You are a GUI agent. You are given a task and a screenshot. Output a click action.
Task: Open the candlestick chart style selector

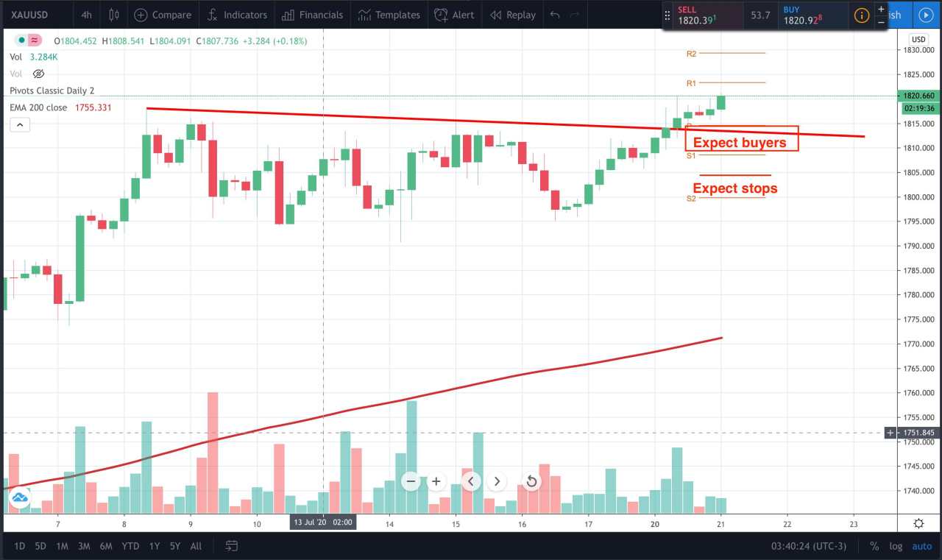point(114,15)
